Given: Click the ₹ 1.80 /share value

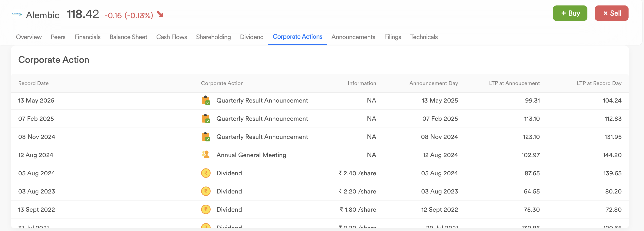Looking at the screenshot, I should point(358,210).
